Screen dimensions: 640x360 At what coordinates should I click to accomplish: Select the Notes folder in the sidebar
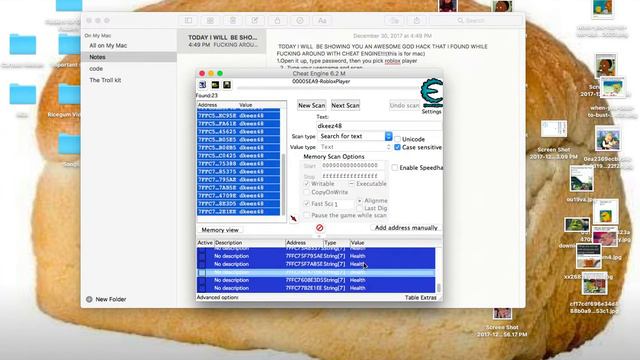(x=129, y=57)
